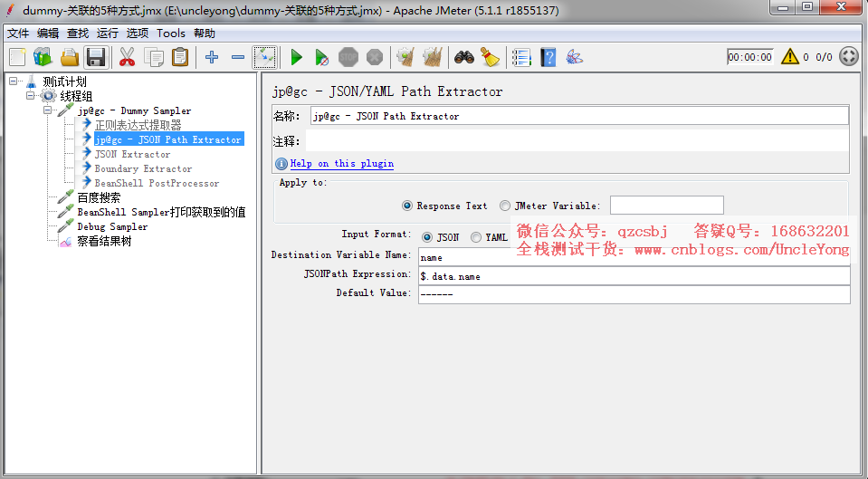
Task: Click the Clear All brooms icon
Action: pyautogui.click(x=433, y=57)
